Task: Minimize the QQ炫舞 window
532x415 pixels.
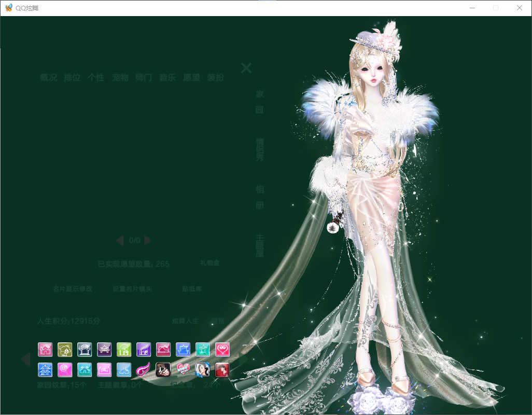Action: coord(472,8)
